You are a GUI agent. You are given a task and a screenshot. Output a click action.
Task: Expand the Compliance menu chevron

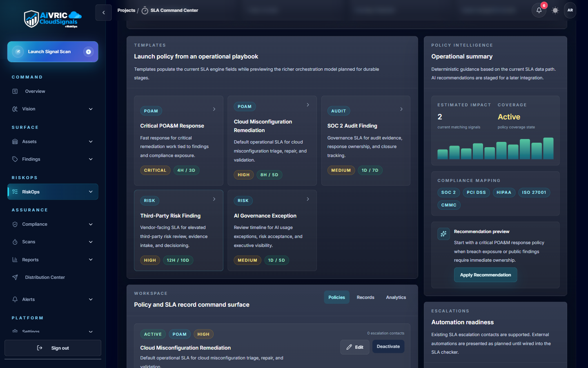pos(91,224)
